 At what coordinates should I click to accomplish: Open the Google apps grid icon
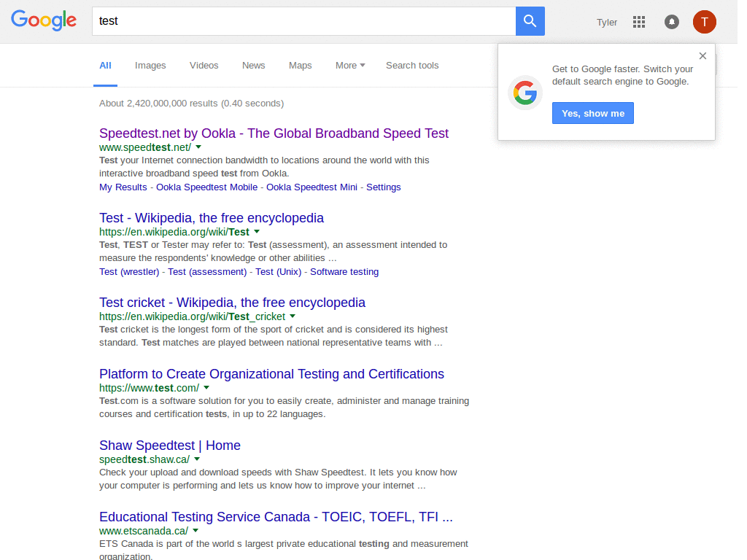[639, 22]
